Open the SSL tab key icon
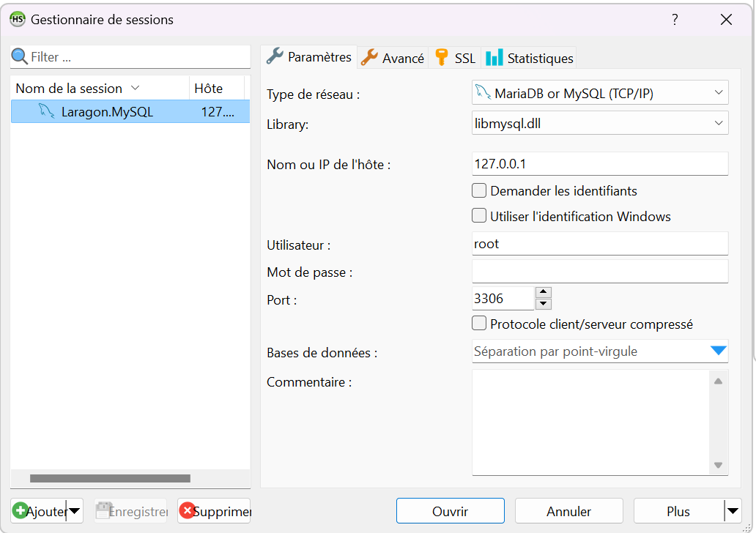756x533 pixels. [x=441, y=57]
